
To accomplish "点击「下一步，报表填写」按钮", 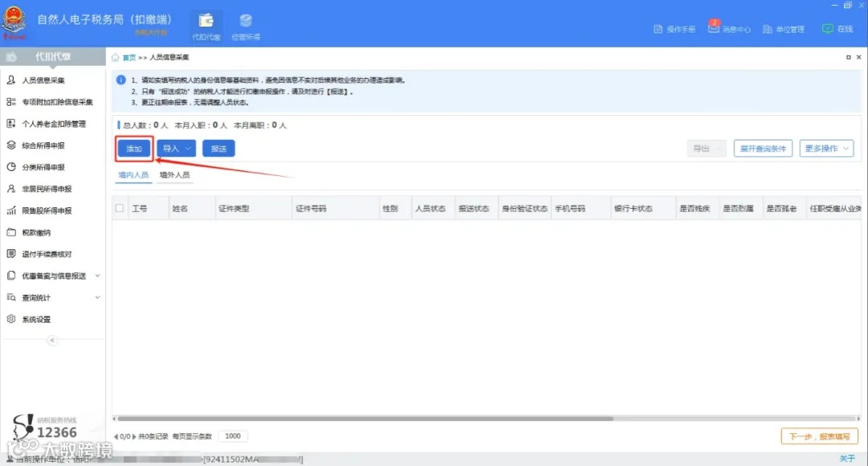I will pyautogui.click(x=818, y=435).
